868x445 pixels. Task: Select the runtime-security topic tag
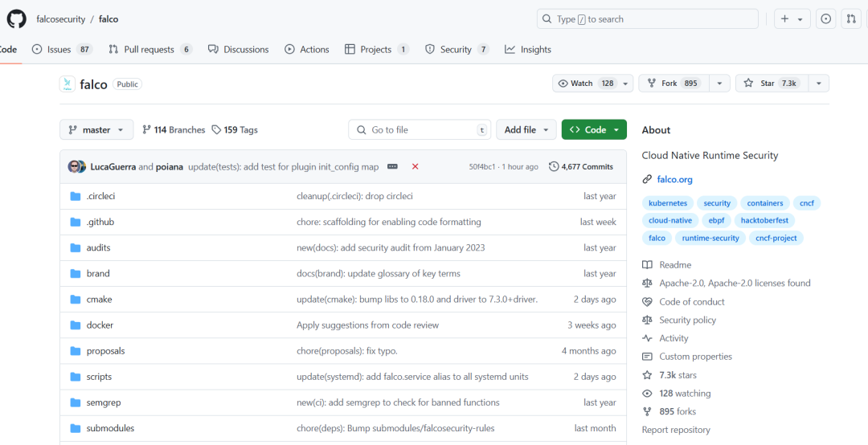pyautogui.click(x=710, y=238)
